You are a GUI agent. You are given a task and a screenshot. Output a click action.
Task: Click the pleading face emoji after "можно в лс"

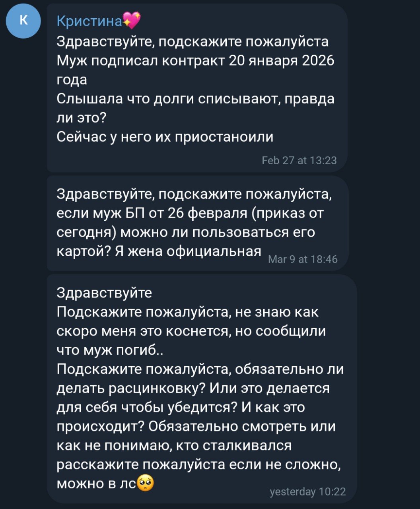pyautogui.click(x=145, y=484)
